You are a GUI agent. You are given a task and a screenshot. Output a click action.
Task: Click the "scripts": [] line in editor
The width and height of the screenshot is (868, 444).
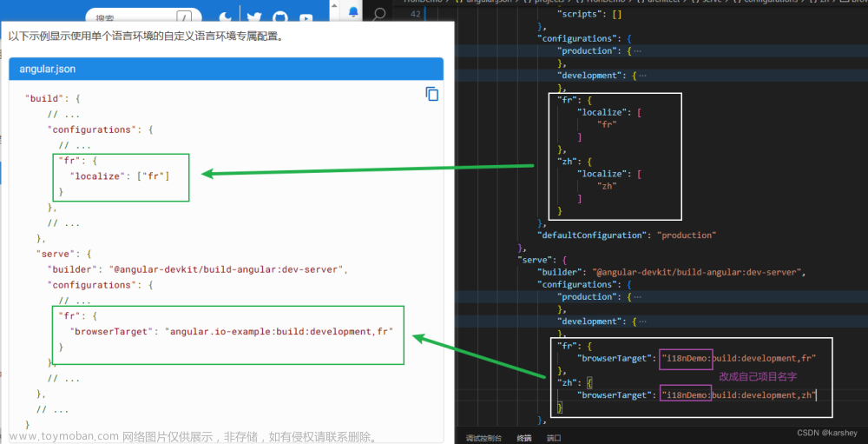[x=589, y=15]
